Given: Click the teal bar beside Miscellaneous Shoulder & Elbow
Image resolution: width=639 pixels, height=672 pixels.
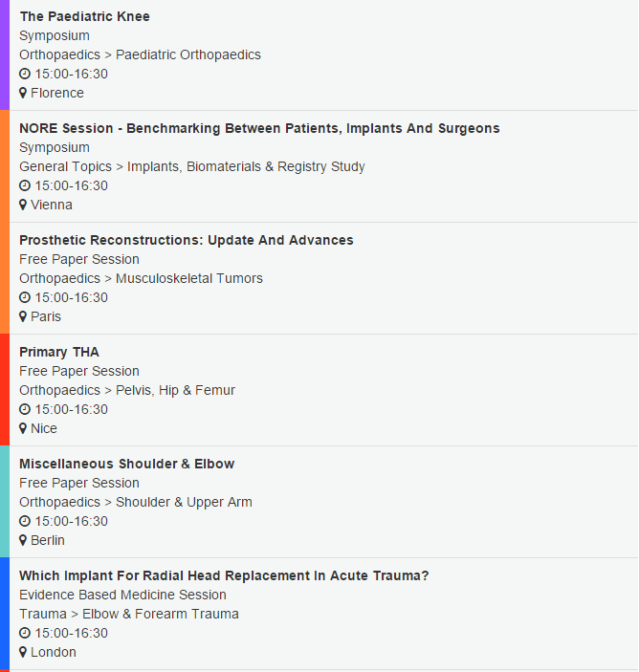Looking at the screenshot, I should (5, 502).
